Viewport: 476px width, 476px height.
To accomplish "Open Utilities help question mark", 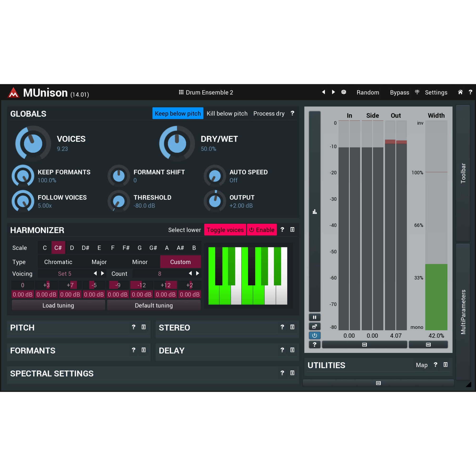I will [435, 365].
